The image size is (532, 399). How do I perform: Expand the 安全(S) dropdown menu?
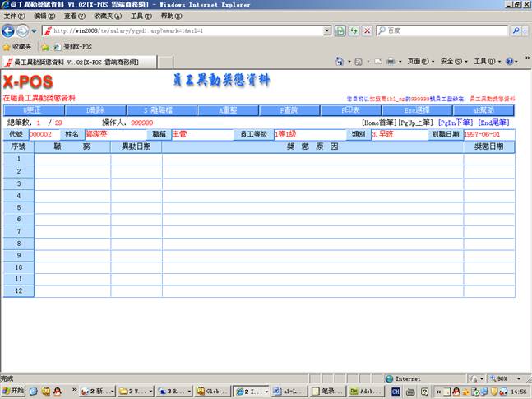pyautogui.click(x=453, y=62)
